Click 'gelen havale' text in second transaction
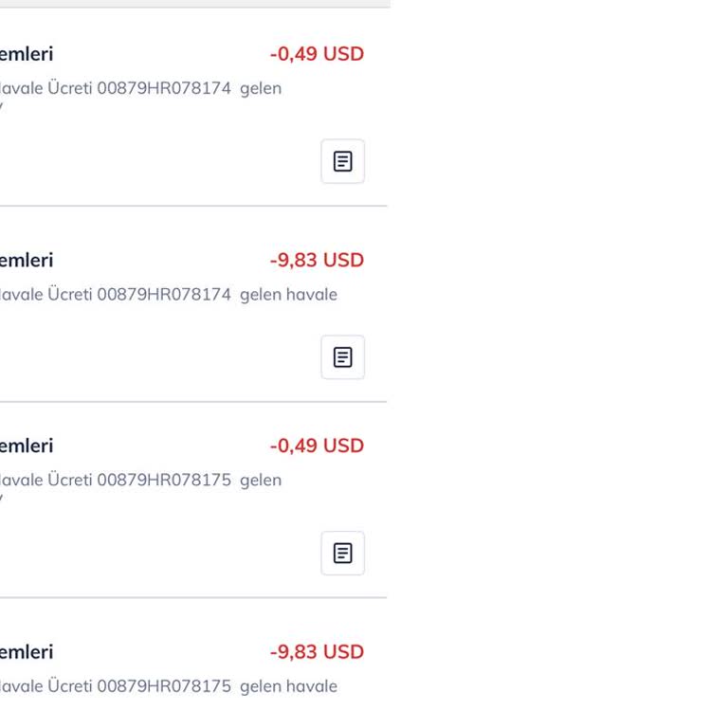 [x=288, y=294]
